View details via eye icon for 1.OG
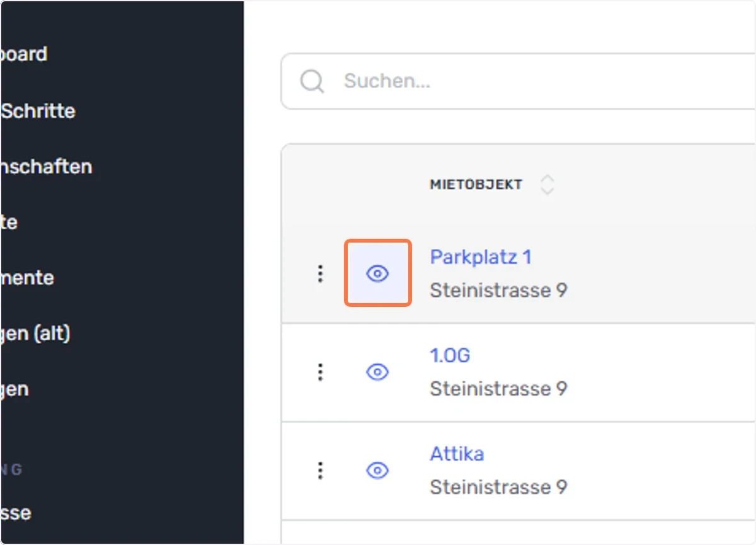This screenshot has height=545, width=756. click(377, 372)
